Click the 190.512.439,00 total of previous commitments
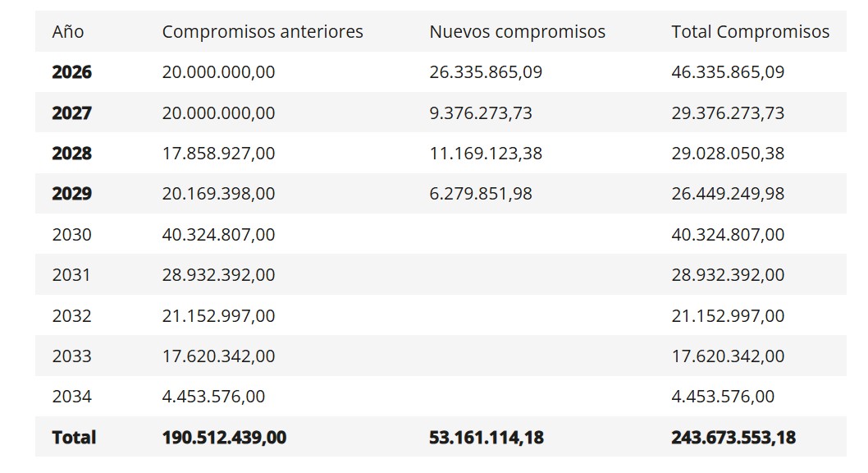The height and width of the screenshot is (473, 868). [x=225, y=437]
